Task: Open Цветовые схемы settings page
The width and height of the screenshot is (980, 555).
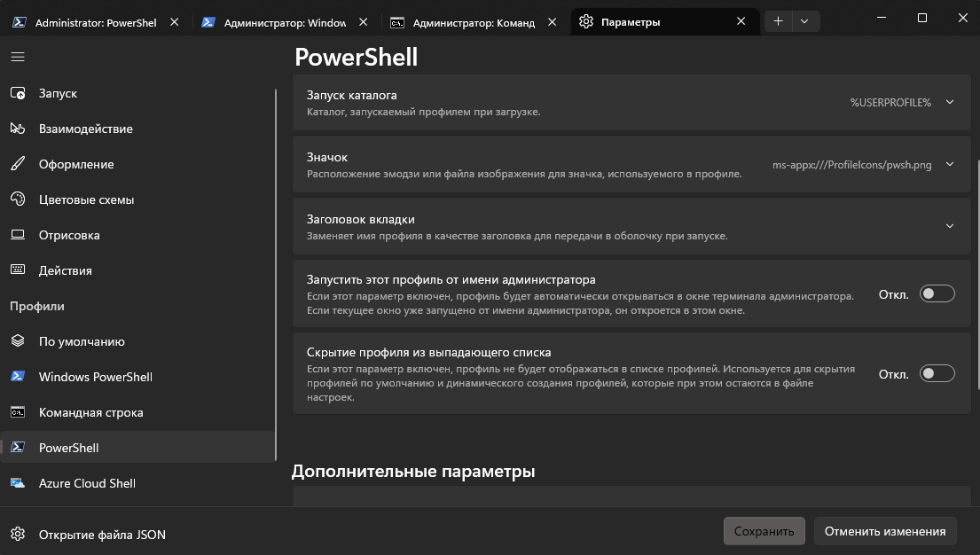Action: 137,199
